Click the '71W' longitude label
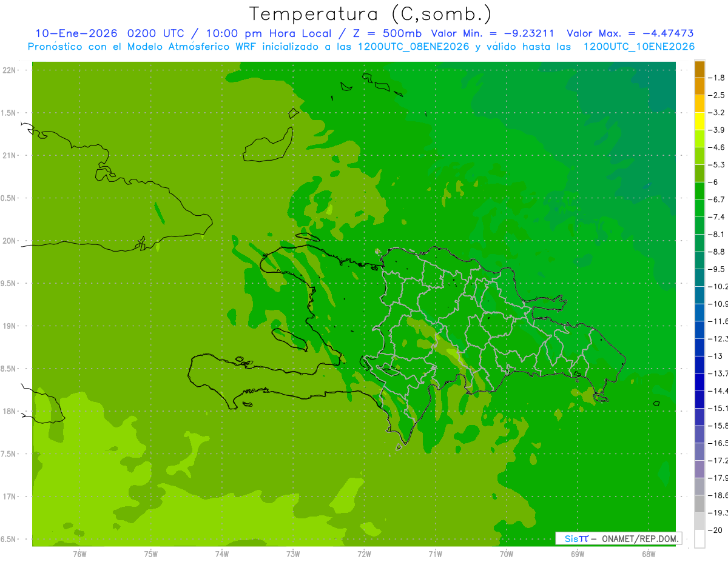 point(435,554)
